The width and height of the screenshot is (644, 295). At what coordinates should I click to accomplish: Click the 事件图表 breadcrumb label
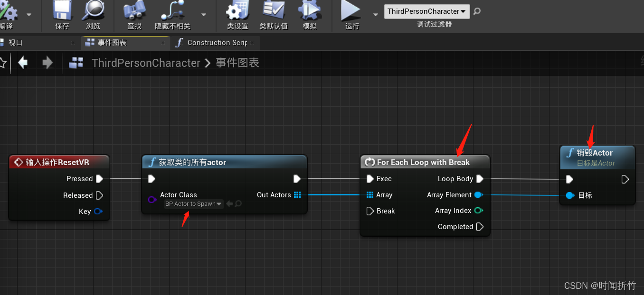(237, 63)
